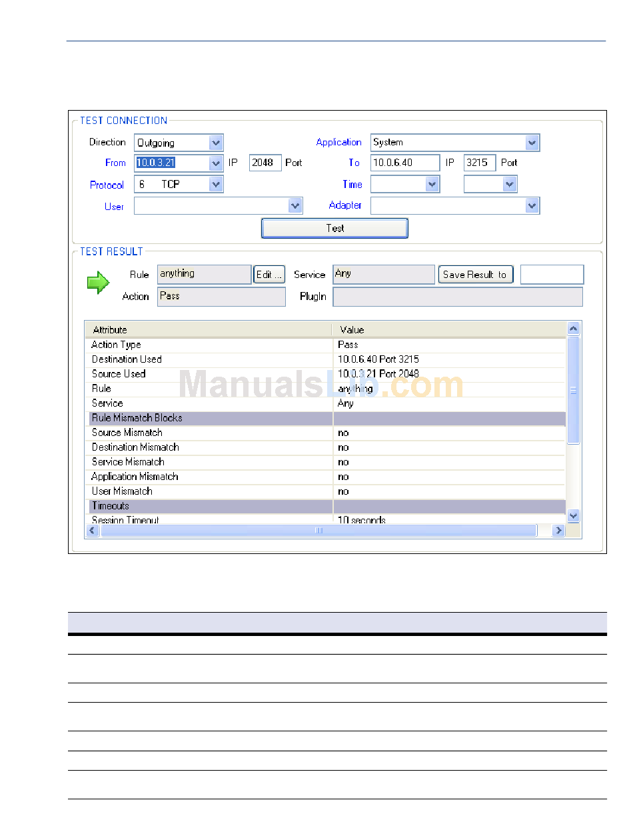This screenshot has width=633, height=840.
Task: Select the Rule row in the attribute table
Action: [325, 389]
